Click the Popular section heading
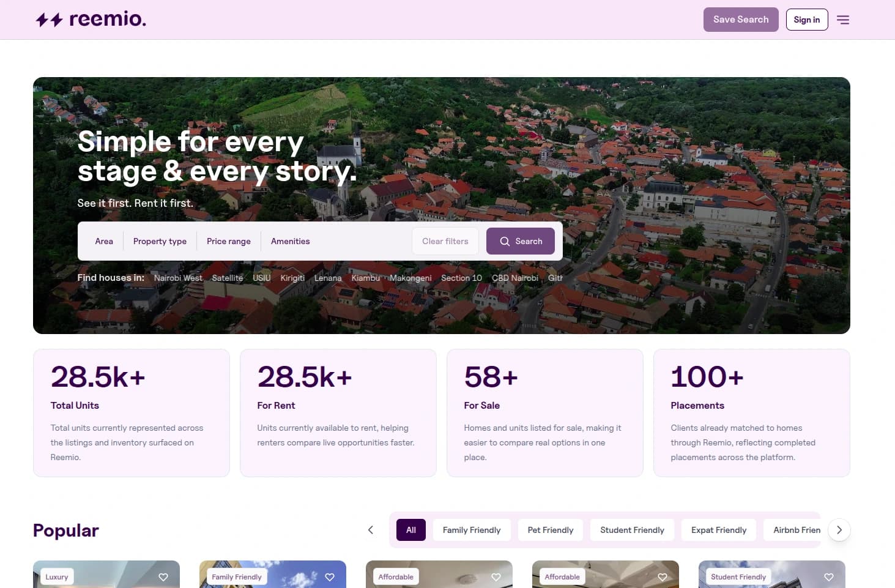The height and width of the screenshot is (588, 895). [x=66, y=530]
